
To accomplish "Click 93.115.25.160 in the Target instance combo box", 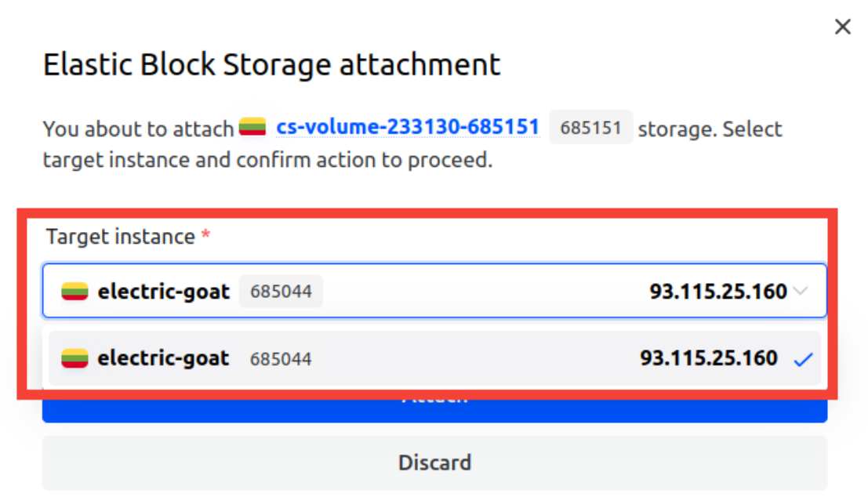I will click(x=717, y=292).
